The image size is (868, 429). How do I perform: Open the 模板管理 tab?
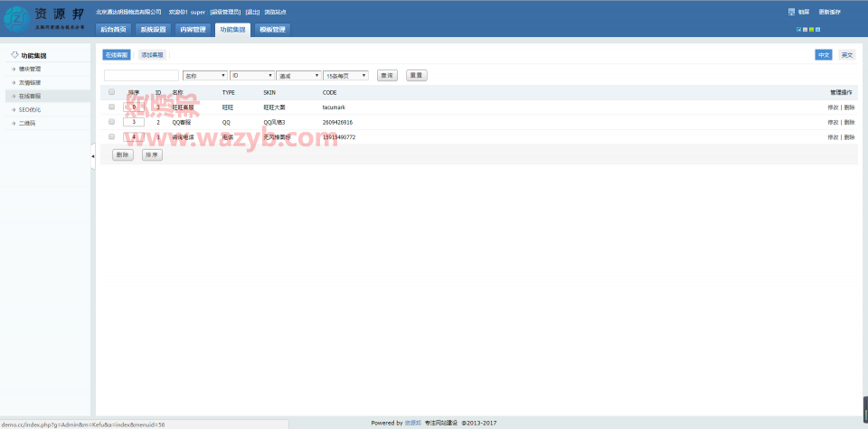point(272,30)
